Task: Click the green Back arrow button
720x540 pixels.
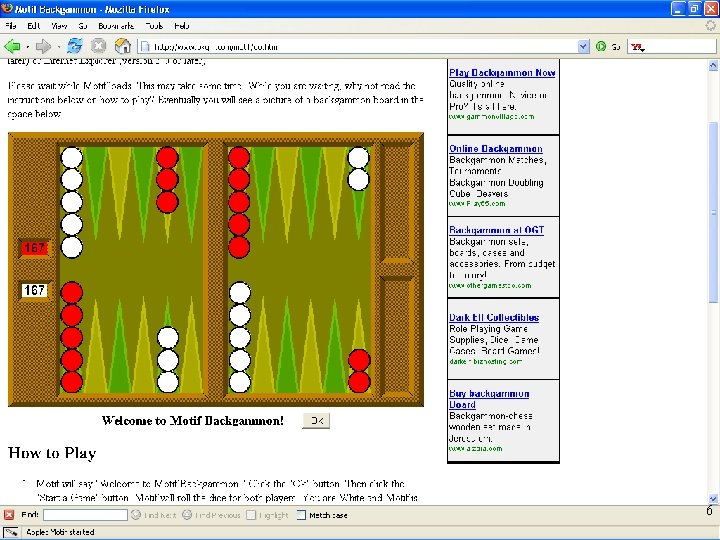Action: (12, 46)
